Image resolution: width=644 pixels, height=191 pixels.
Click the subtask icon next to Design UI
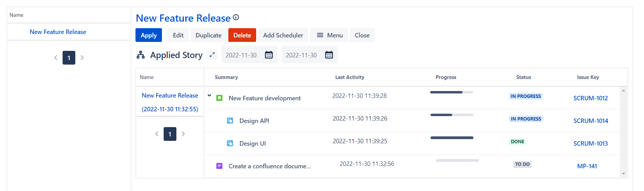coord(230,144)
